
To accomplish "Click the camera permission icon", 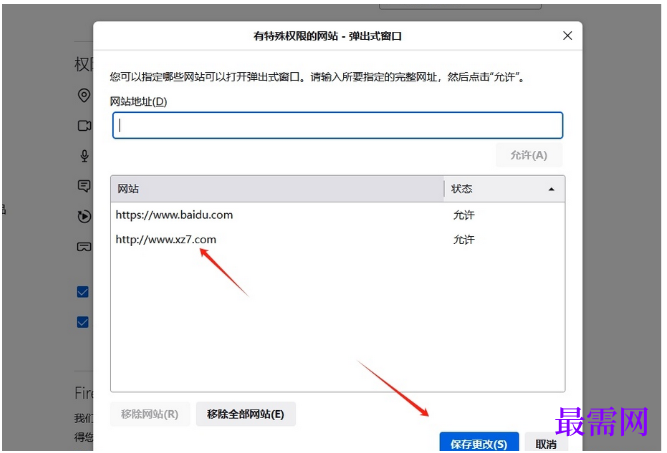I will 84,126.
